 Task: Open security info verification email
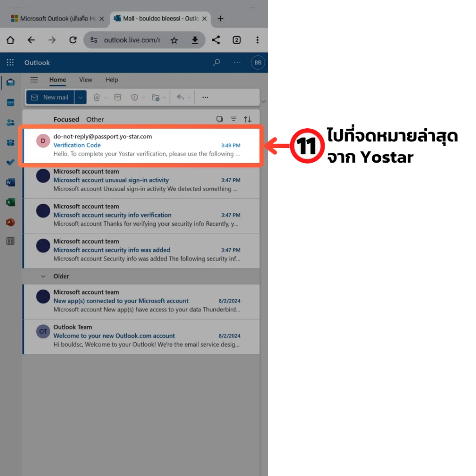click(x=141, y=215)
